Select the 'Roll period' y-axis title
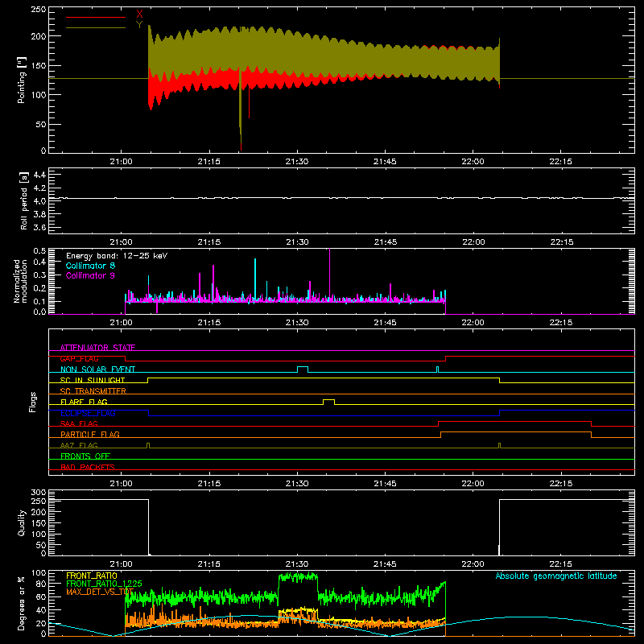The width and height of the screenshot is (644, 644). pyautogui.click(x=24, y=200)
